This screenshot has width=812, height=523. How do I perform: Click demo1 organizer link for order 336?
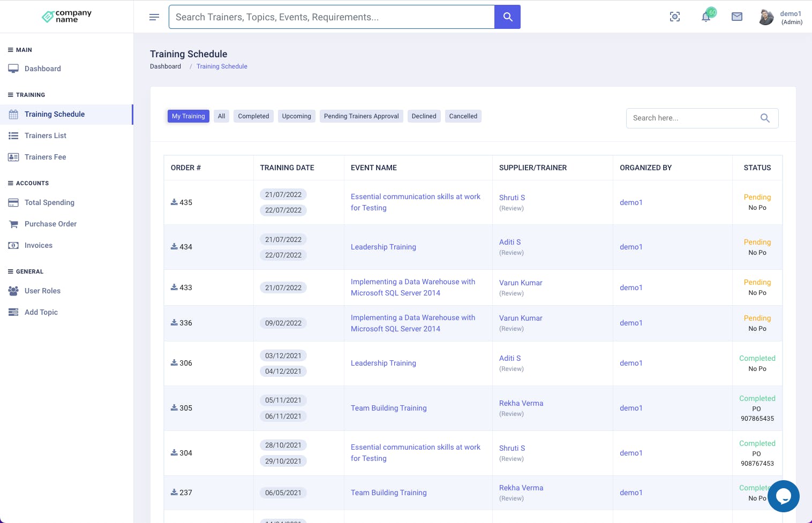click(x=631, y=323)
